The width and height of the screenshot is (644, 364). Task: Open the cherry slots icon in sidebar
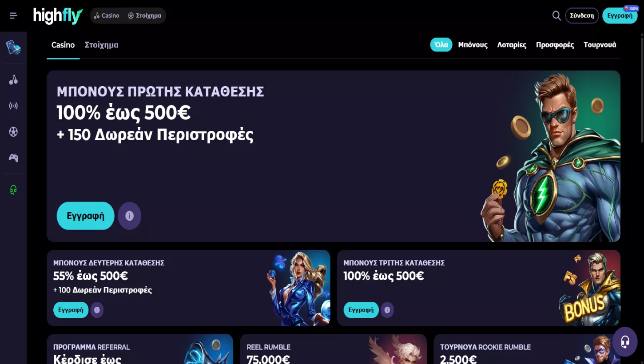pyautogui.click(x=13, y=80)
